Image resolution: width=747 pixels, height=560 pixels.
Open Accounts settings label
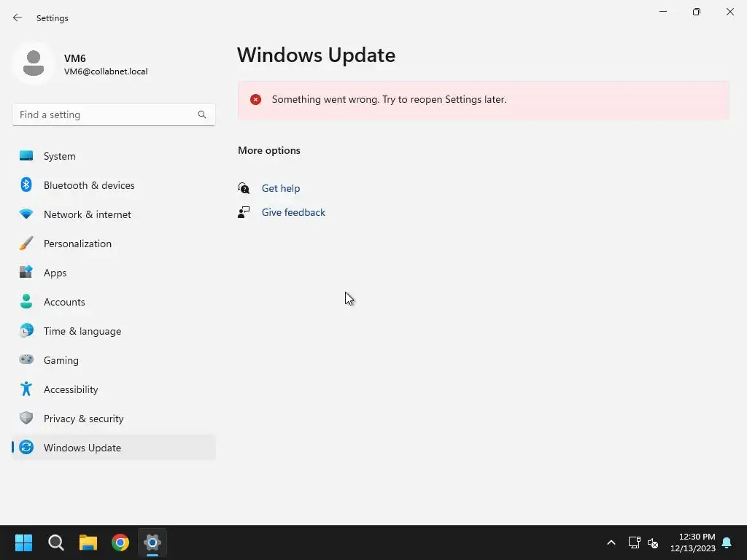tap(64, 302)
